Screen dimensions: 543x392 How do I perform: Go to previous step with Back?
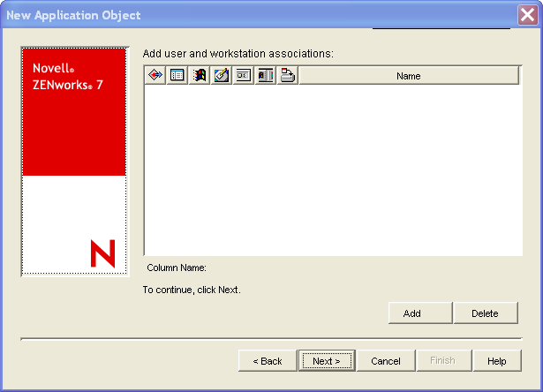point(268,361)
